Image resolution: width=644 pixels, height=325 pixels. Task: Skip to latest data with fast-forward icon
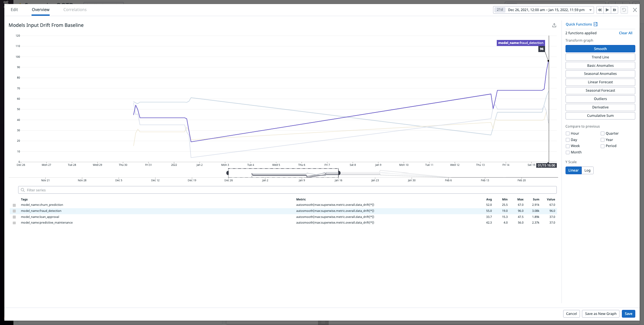coord(615,10)
